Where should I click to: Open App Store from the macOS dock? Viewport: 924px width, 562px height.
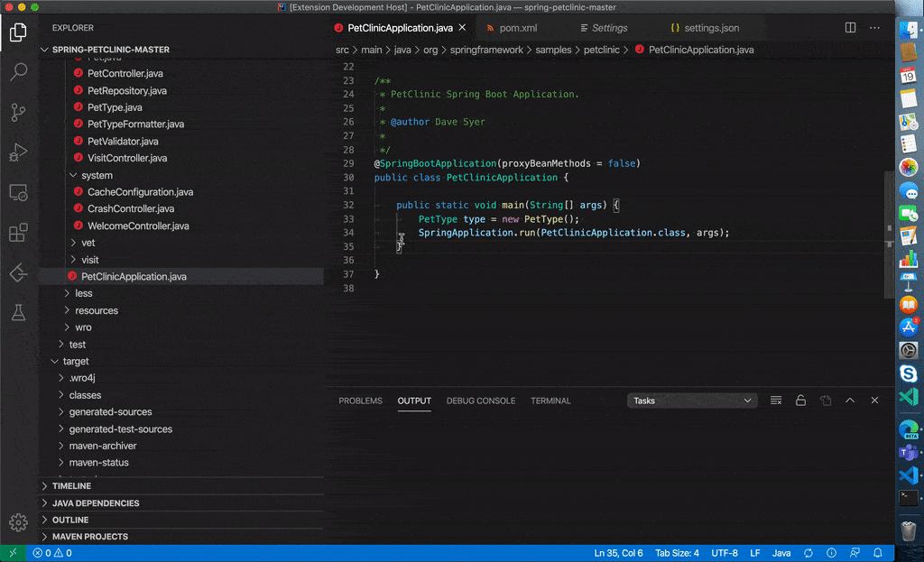click(908, 327)
